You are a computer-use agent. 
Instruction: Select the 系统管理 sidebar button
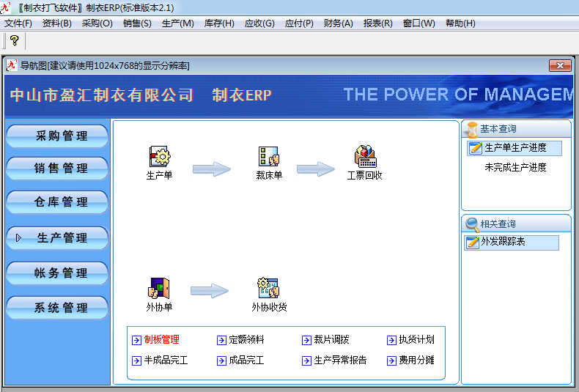pos(57,308)
